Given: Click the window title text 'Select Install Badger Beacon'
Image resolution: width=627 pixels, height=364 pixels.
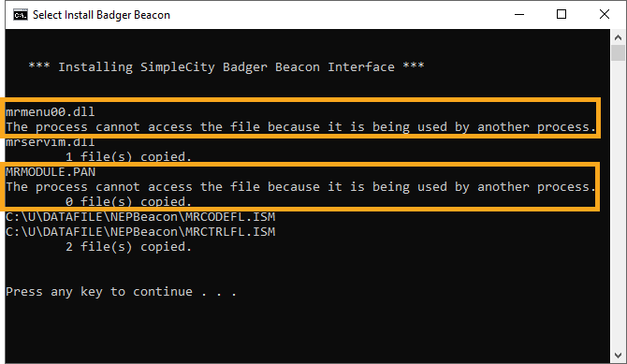Looking at the screenshot, I should click(101, 15).
